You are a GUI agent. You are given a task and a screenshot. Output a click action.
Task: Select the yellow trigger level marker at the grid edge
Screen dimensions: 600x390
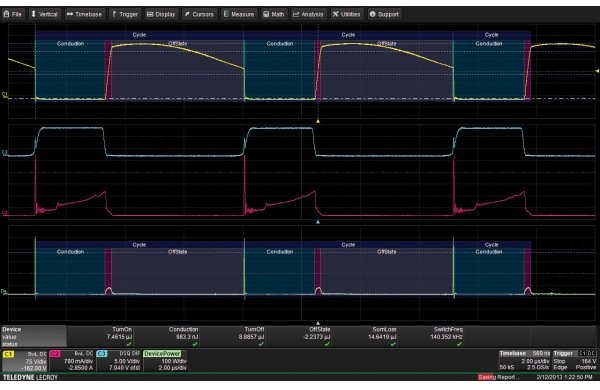(597, 71)
